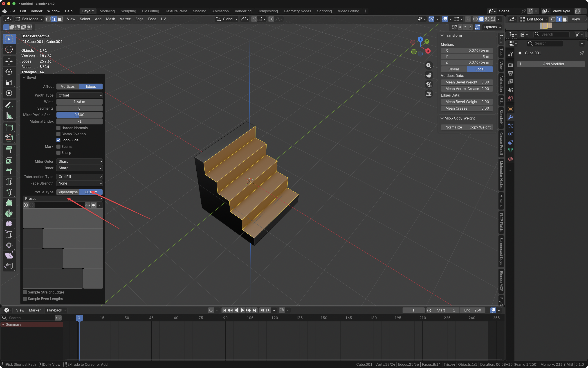Image resolution: width=588 pixels, height=368 pixels.
Task: Activate the Rotate tool
Action: [x=9, y=72]
